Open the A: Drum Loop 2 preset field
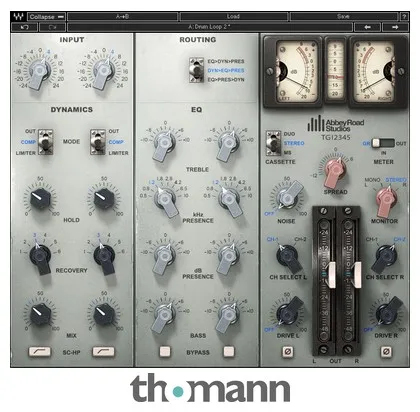This screenshot has width=420, height=412. coord(210,27)
